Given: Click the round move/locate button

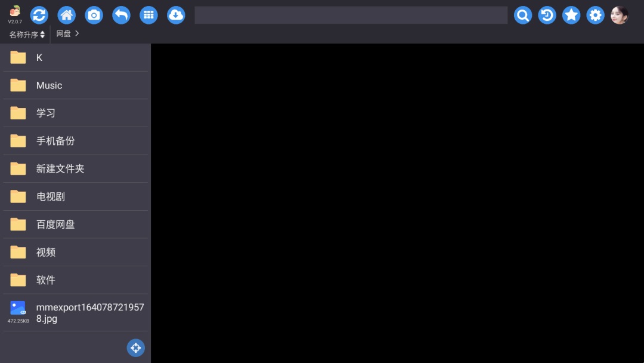Looking at the screenshot, I should 136,348.
